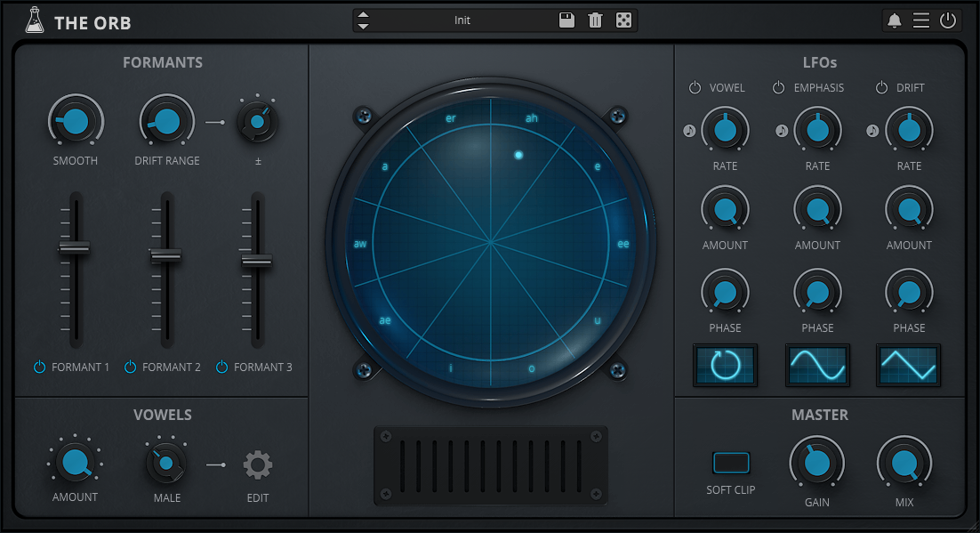980x533 pixels.
Task: Toggle the Formant 3 power button
Action: pyautogui.click(x=221, y=367)
